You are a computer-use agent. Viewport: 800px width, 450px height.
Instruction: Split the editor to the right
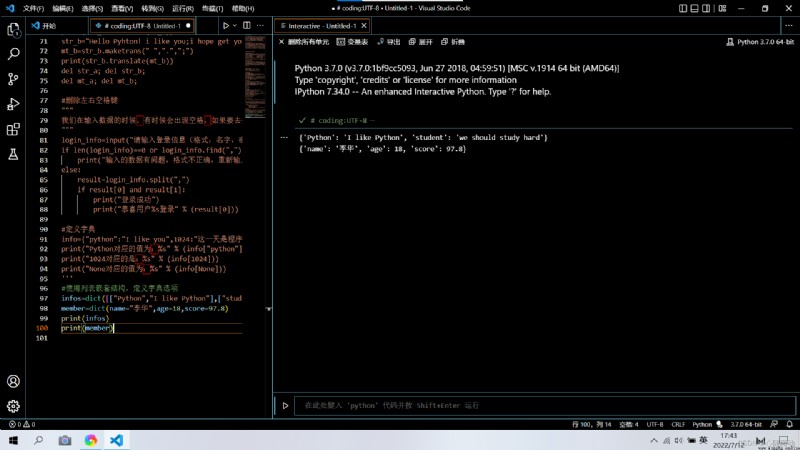pos(247,26)
